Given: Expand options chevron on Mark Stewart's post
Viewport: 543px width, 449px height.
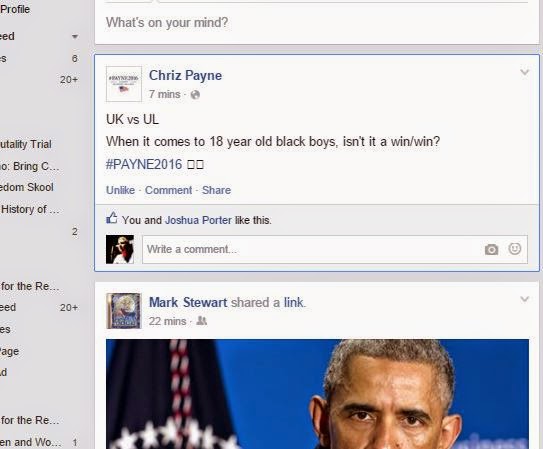Looking at the screenshot, I should 525,299.
